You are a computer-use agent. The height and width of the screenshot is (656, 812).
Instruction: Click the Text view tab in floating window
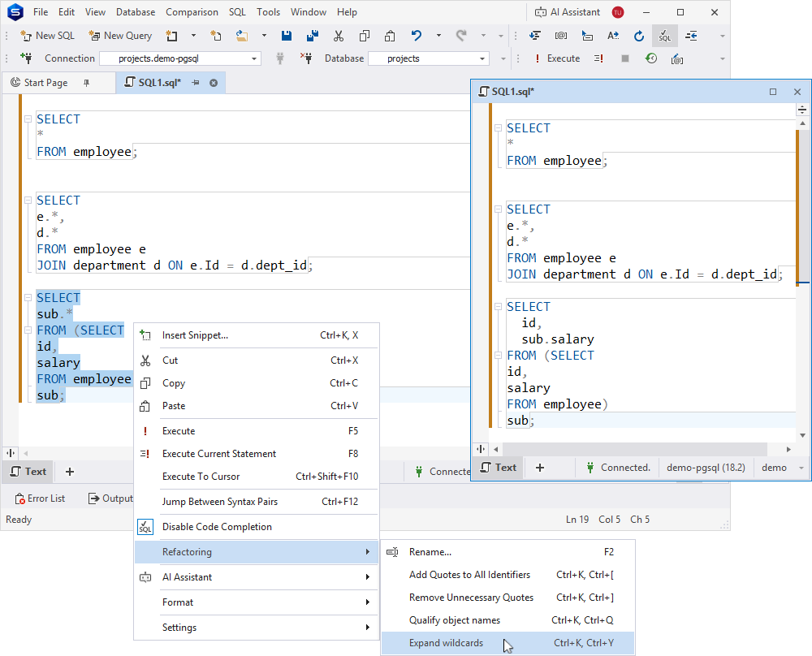click(499, 468)
